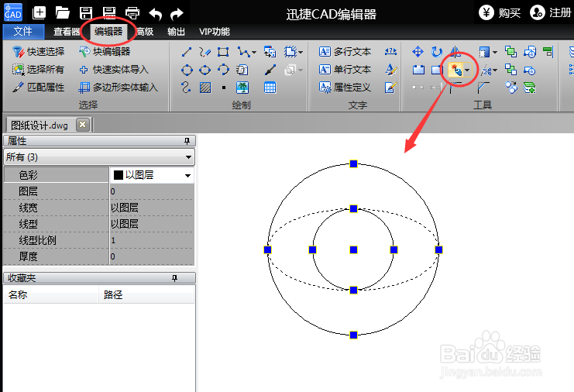The height and width of the screenshot is (392, 574).
Task: Click 注册 register button
Action: coord(551,13)
